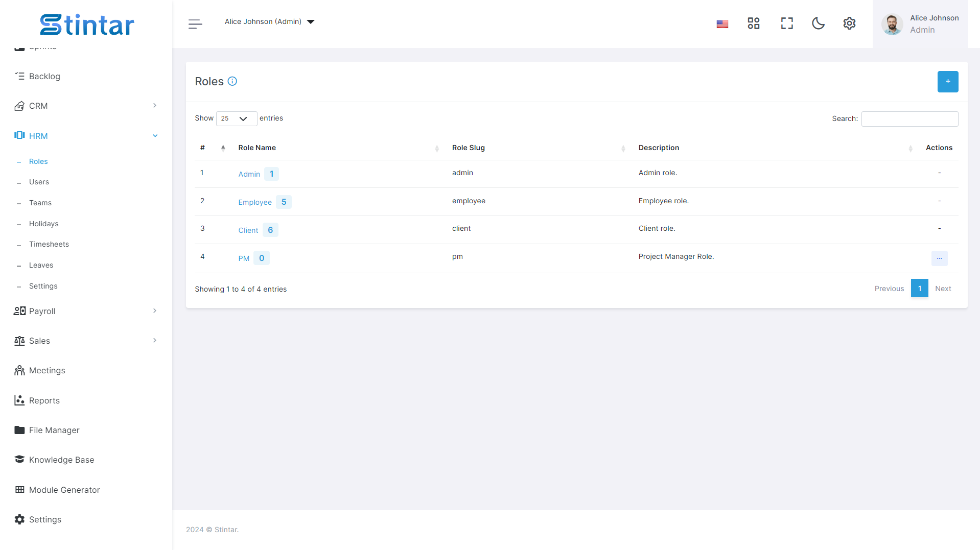This screenshot has width=980, height=550.
Task: Open Holidays submenu item
Action: (x=43, y=224)
